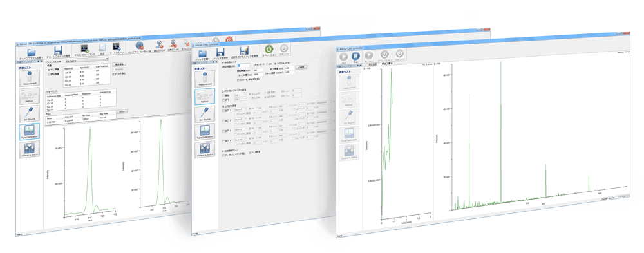
Task: Open Output 2 Source 1 dropdown
Action: (x=240, y=120)
